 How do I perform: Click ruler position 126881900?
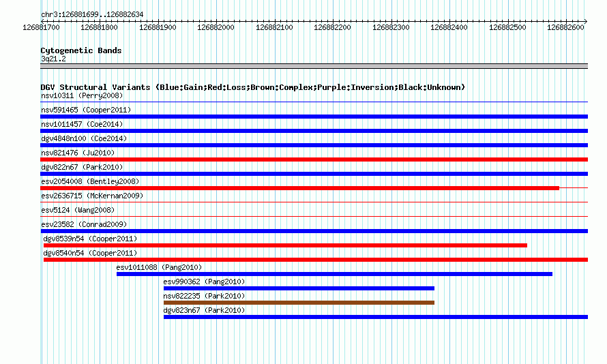(x=158, y=27)
